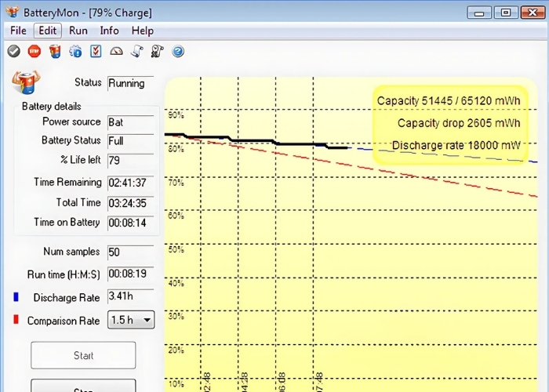Viewport: 549px width, 392px height.
Task: Click the Time Remaining value field
Action: (129, 183)
